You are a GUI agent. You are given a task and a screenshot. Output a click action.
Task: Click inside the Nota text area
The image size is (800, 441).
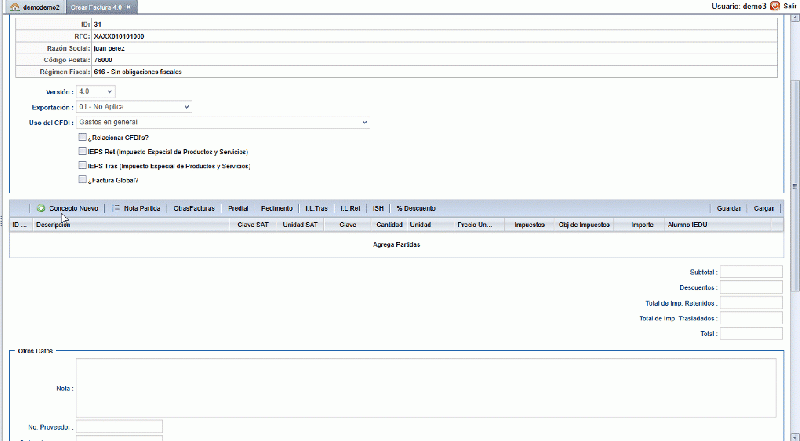[x=426, y=388]
